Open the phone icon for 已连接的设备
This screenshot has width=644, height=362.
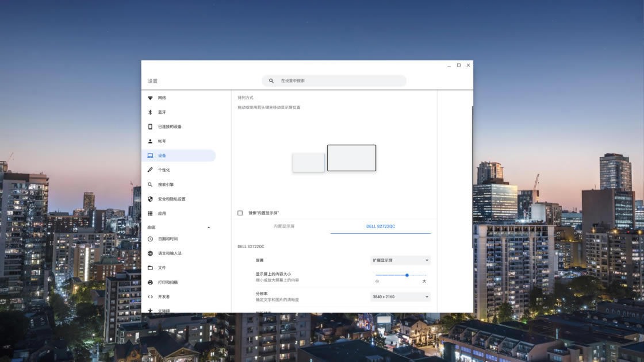point(150,126)
